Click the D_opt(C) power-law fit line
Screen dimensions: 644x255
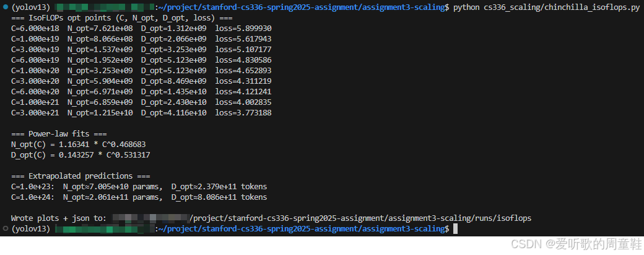(80, 155)
